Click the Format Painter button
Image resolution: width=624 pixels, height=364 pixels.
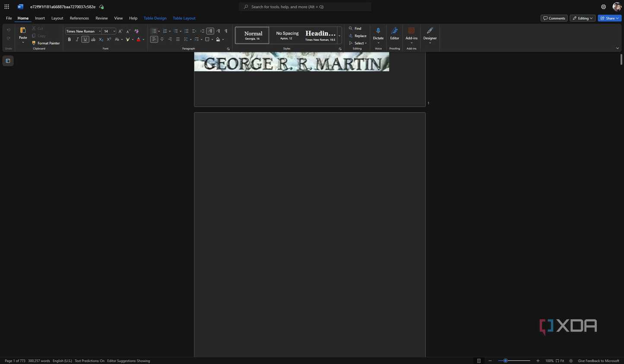[46, 43]
